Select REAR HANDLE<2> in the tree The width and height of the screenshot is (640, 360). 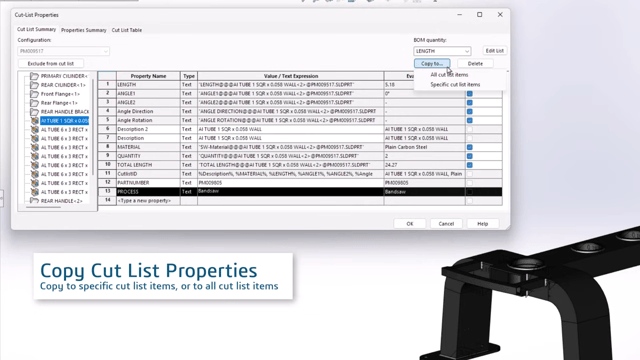point(62,201)
